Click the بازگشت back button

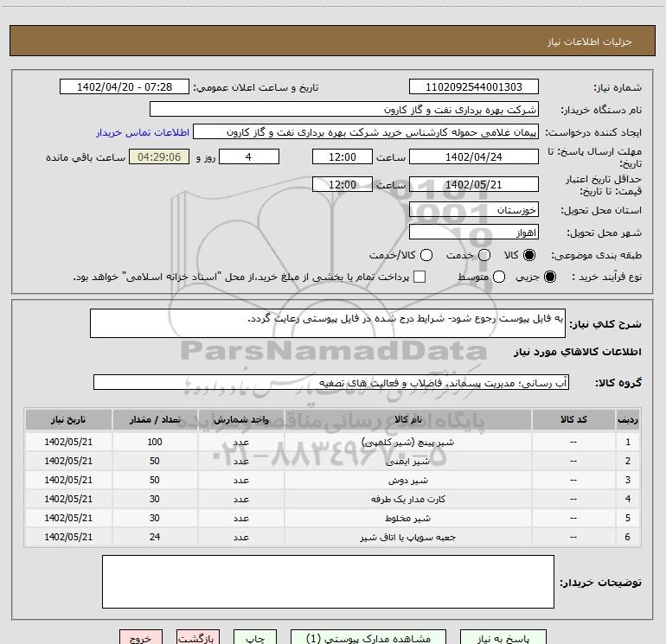click(198, 638)
